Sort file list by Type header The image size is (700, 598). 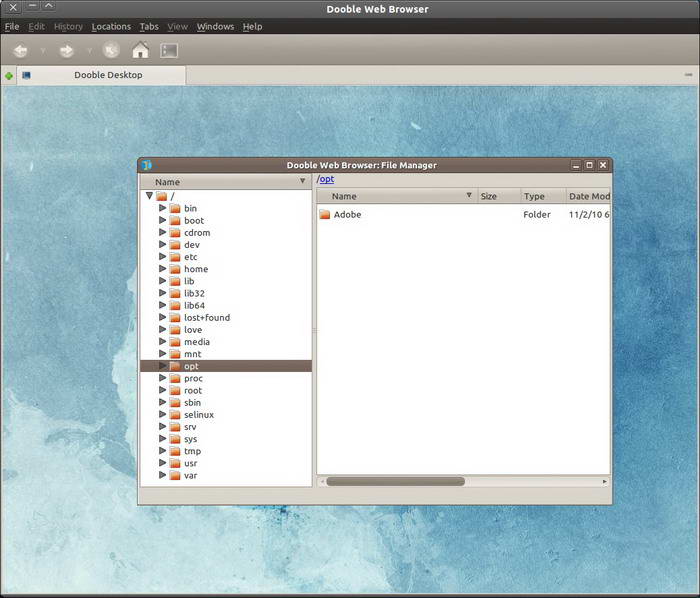543,196
